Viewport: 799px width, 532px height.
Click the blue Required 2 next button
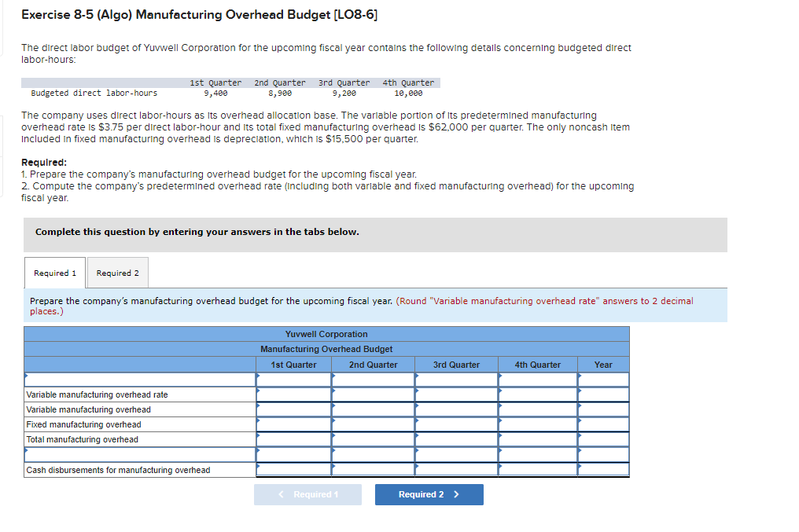(429, 494)
